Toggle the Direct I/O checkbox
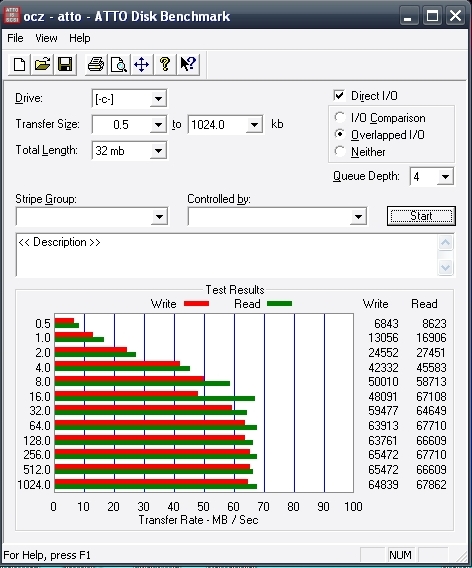Viewport: 472px width, 568px height. 339,96
